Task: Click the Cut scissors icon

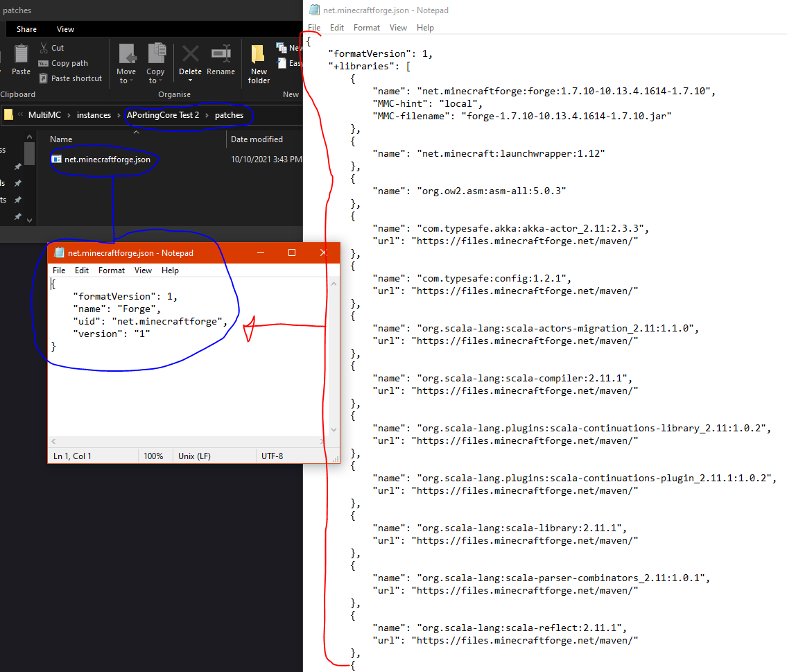Action: pos(44,48)
